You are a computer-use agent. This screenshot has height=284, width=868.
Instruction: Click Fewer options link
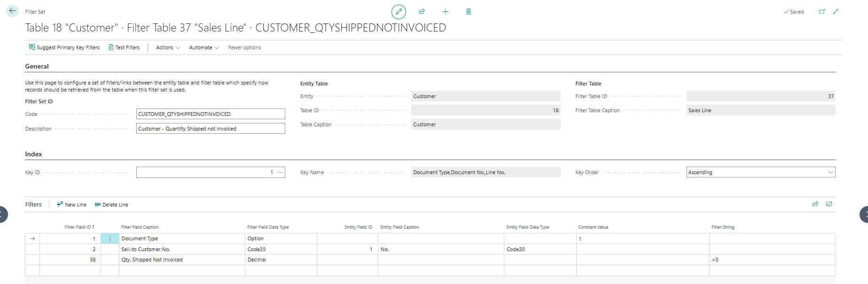click(x=244, y=47)
